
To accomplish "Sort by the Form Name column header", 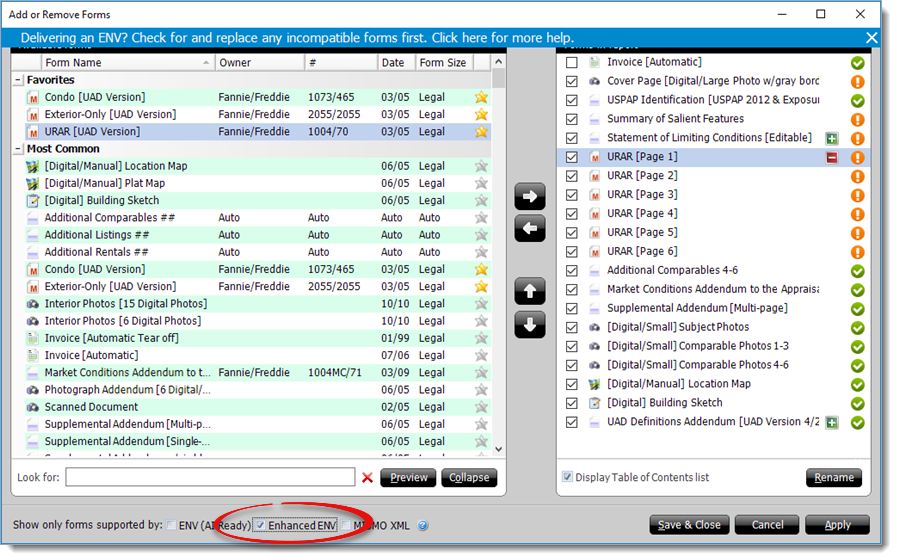I will [x=128, y=62].
